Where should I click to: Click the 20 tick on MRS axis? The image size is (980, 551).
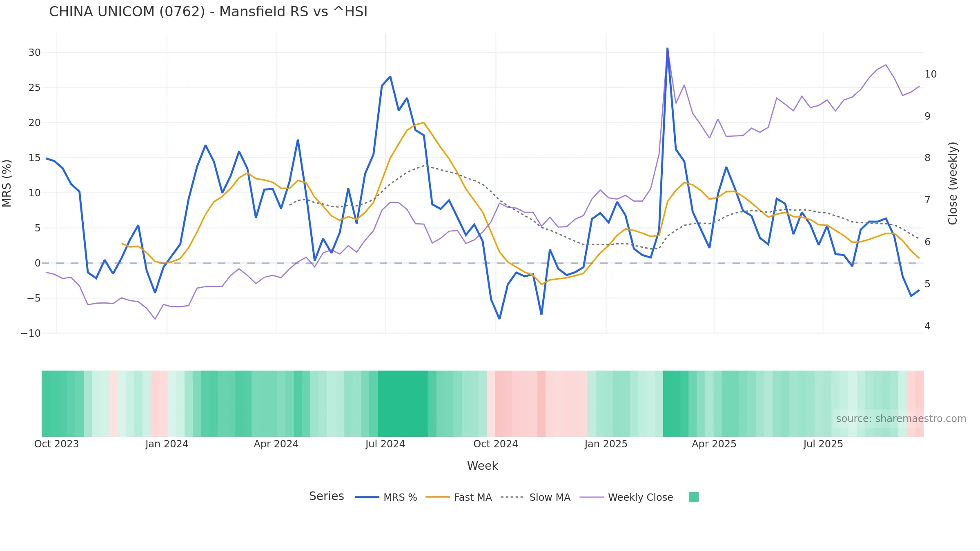(35, 123)
